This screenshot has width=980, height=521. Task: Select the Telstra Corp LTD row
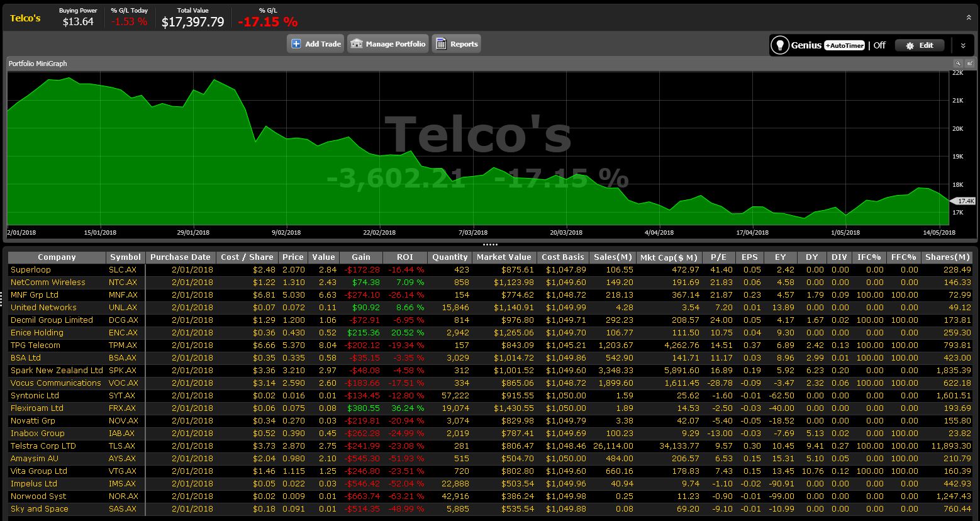491,445
